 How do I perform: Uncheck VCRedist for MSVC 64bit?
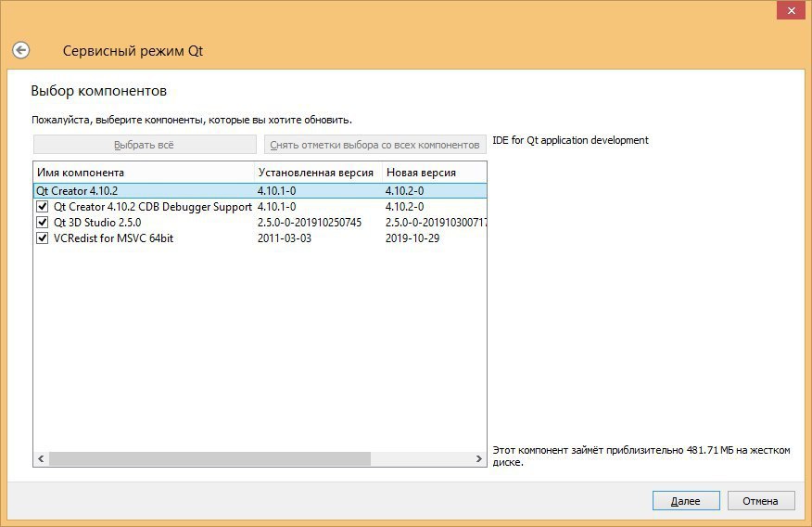(43, 238)
